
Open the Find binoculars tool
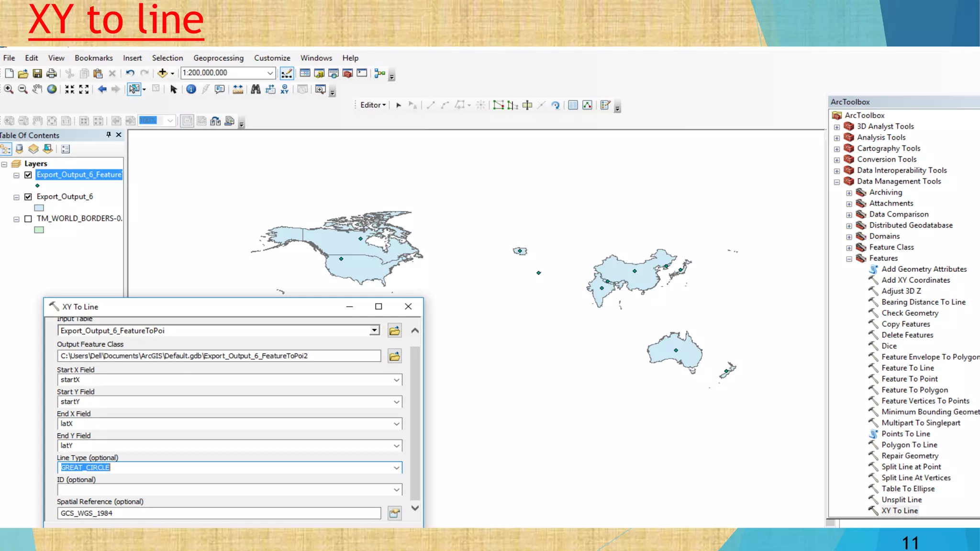click(256, 89)
